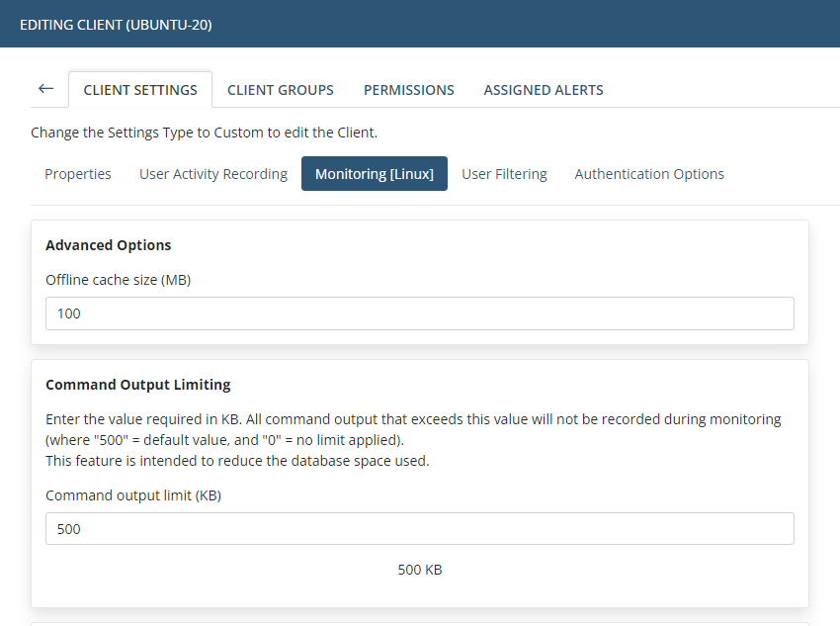Go to the Assigned Alerts tab
This screenshot has height=626, width=840.
(x=544, y=90)
